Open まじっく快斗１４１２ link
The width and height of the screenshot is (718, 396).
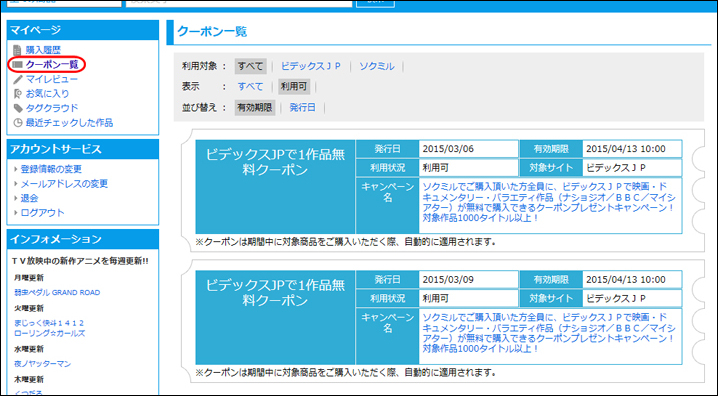point(49,323)
